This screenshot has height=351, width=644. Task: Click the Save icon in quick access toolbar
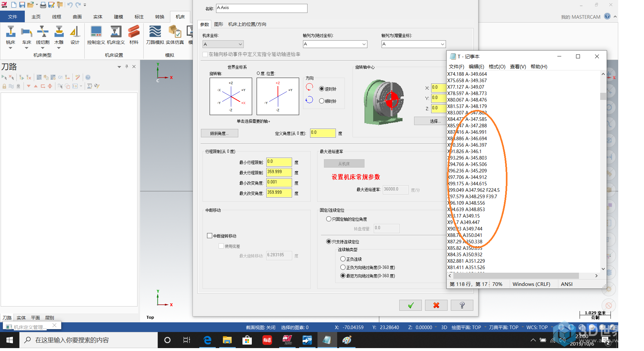pos(22,5)
